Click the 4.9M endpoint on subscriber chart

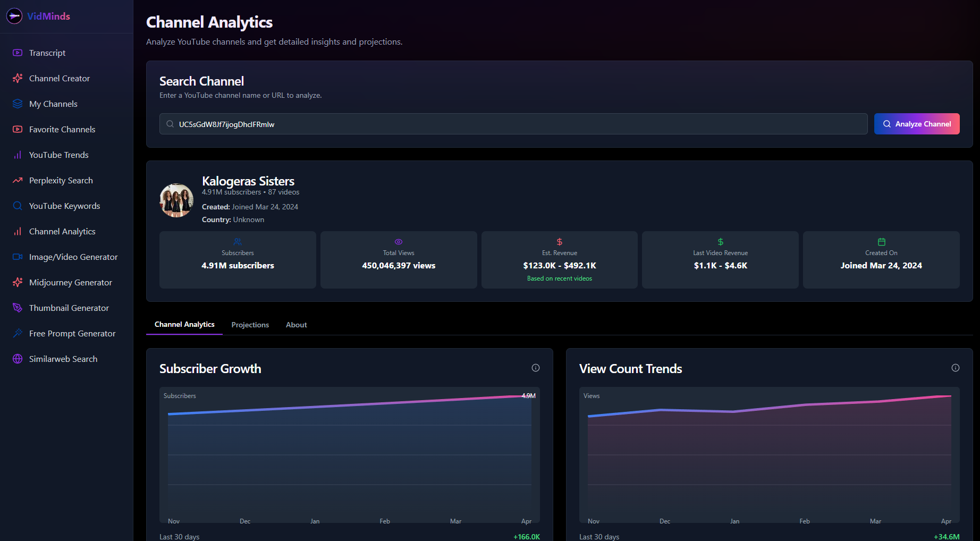[529, 396]
